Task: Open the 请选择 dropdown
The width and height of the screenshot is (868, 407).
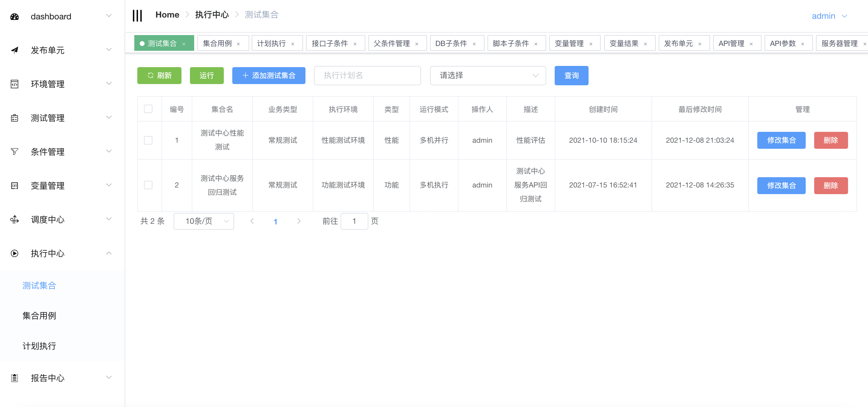Action: [x=488, y=76]
